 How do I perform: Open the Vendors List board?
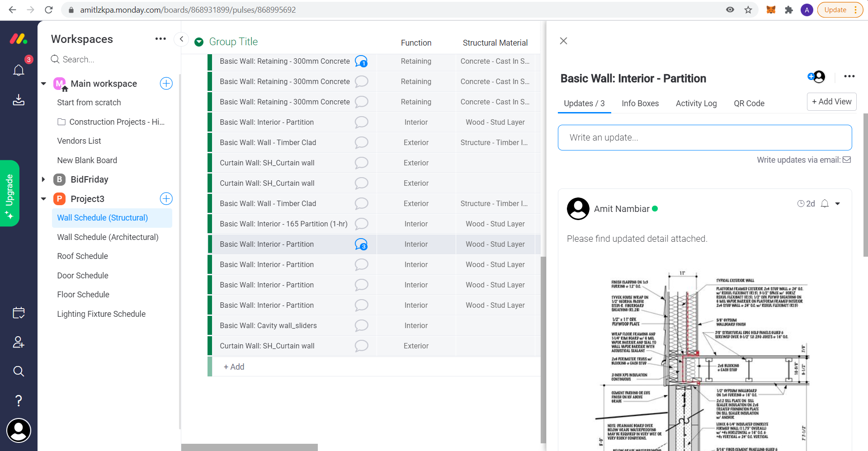click(79, 141)
